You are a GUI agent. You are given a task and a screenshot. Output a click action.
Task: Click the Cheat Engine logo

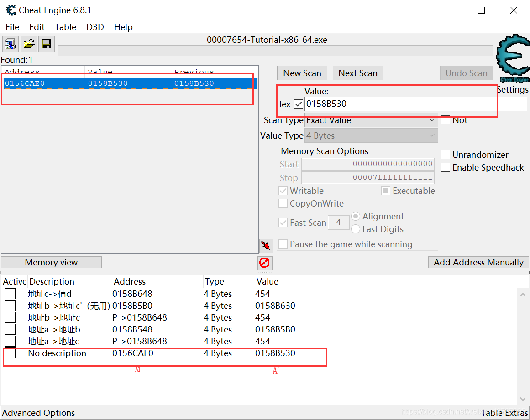(x=514, y=58)
